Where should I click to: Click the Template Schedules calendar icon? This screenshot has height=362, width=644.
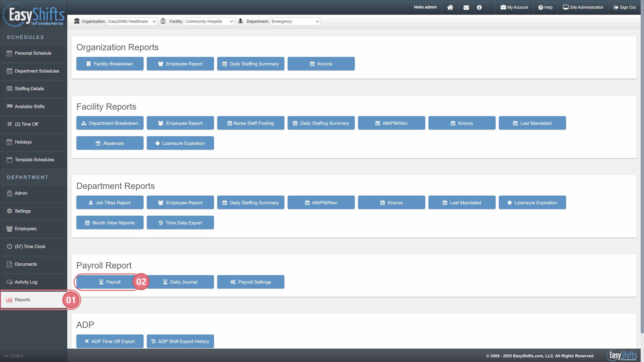(x=9, y=160)
